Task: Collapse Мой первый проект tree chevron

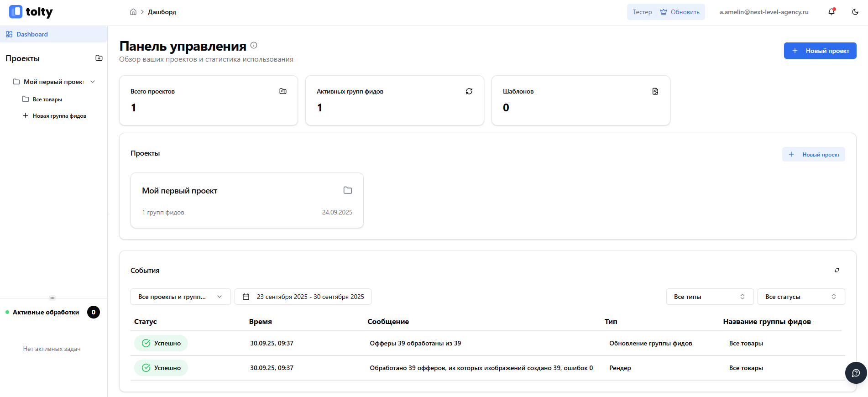Action: pyautogui.click(x=93, y=82)
